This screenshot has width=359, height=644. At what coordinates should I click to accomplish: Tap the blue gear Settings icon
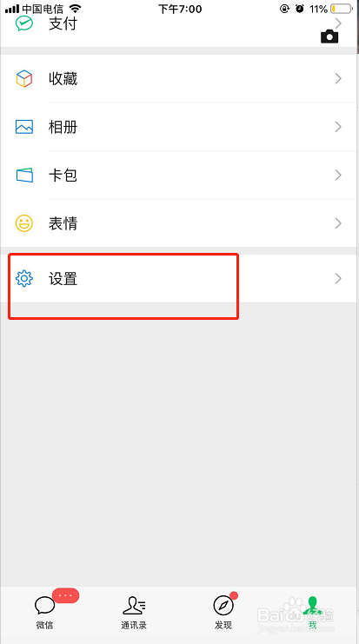[24, 278]
